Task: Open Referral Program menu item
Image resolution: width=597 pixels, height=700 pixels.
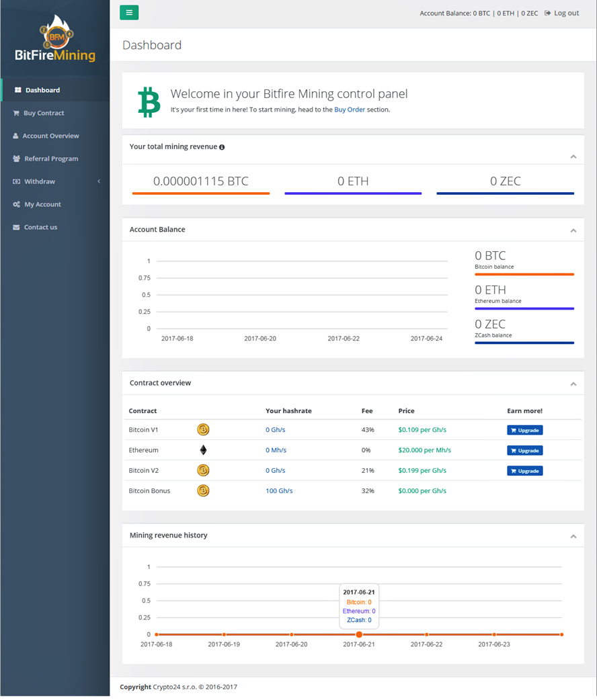Action: (55, 159)
